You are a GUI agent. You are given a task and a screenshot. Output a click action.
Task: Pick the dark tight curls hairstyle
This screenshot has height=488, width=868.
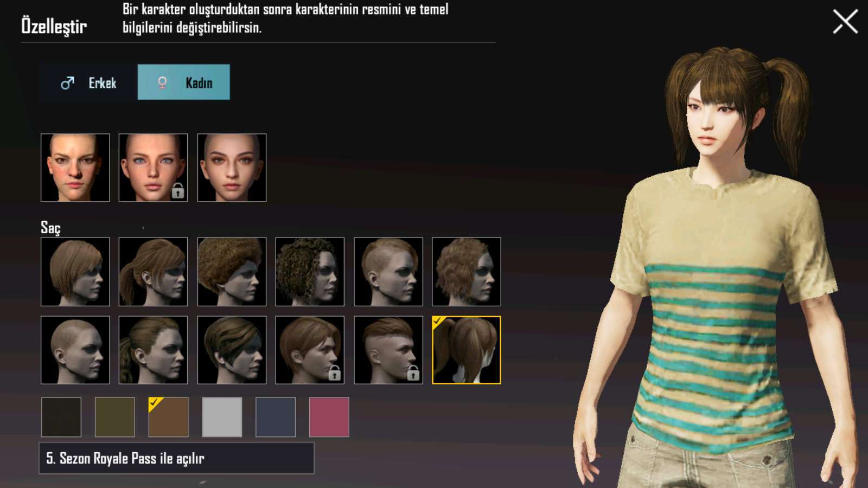pyautogui.click(x=310, y=272)
